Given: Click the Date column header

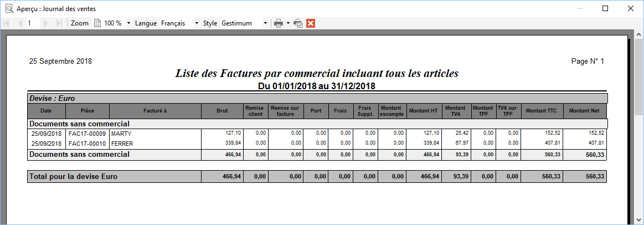Looking at the screenshot, I should click(x=46, y=111).
